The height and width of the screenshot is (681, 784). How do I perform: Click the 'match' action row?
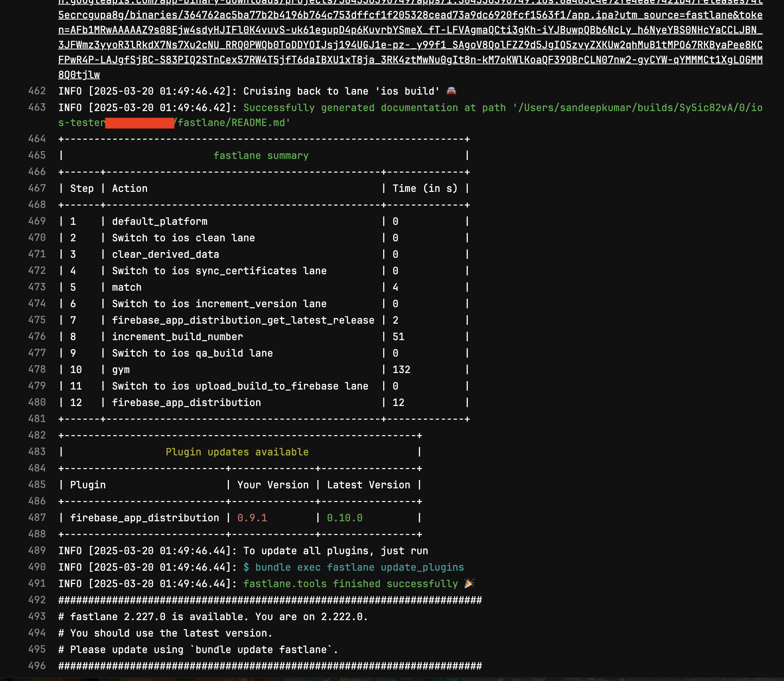pyautogui.click(x=127, y=287)
